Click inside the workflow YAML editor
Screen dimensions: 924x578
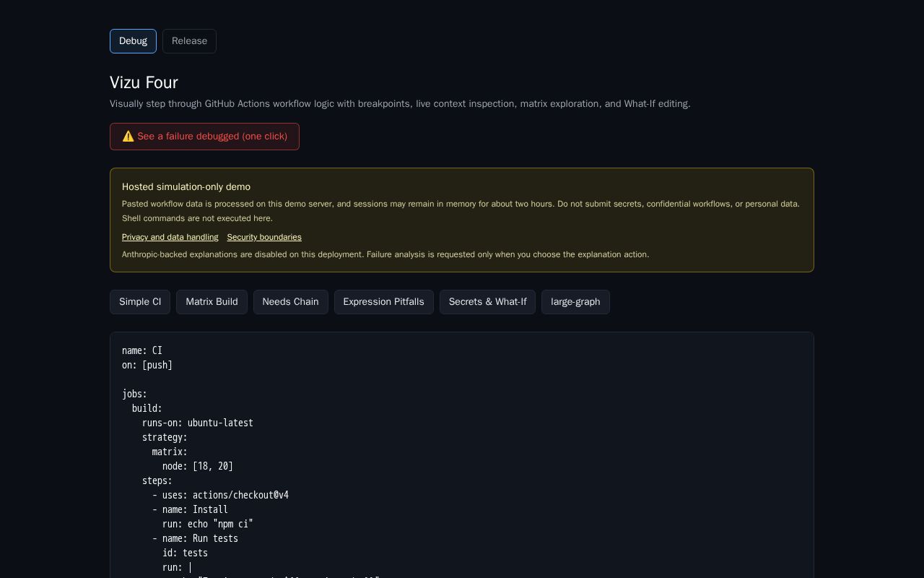coord(462,455)
